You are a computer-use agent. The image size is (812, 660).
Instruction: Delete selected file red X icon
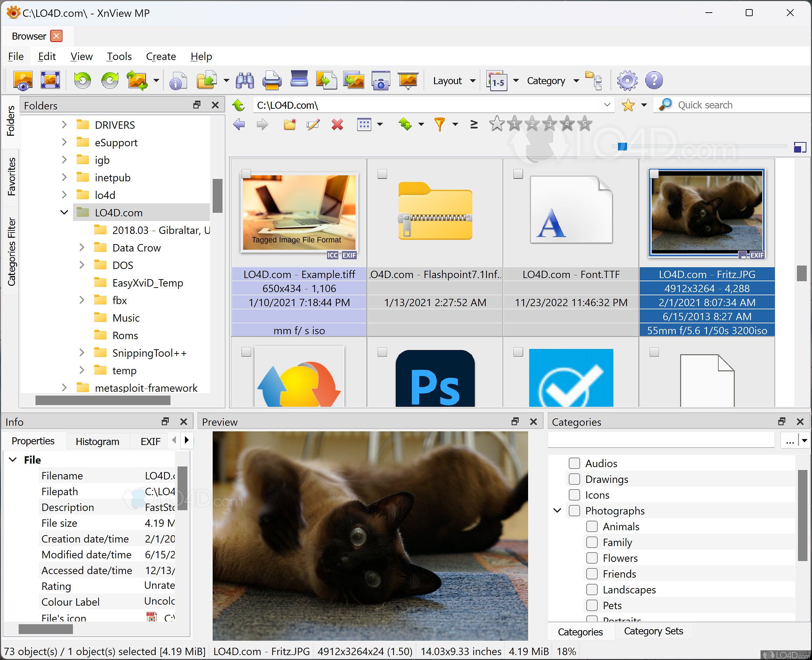coord(337,124)
